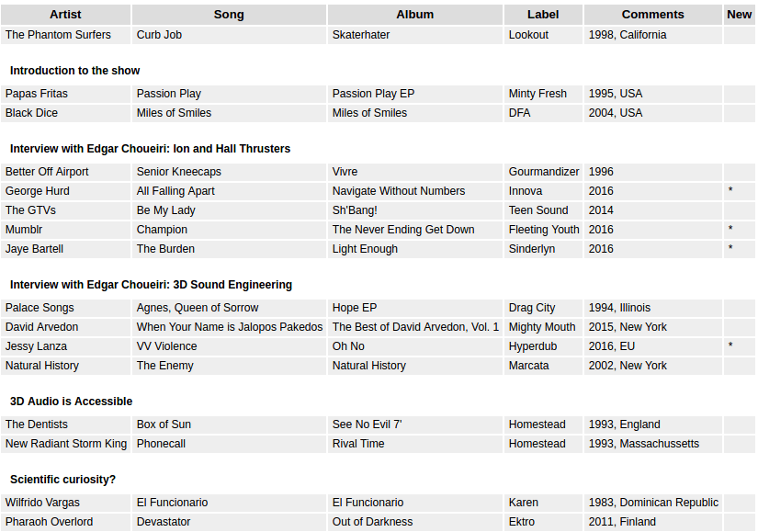Click the Comments column header

652,15
